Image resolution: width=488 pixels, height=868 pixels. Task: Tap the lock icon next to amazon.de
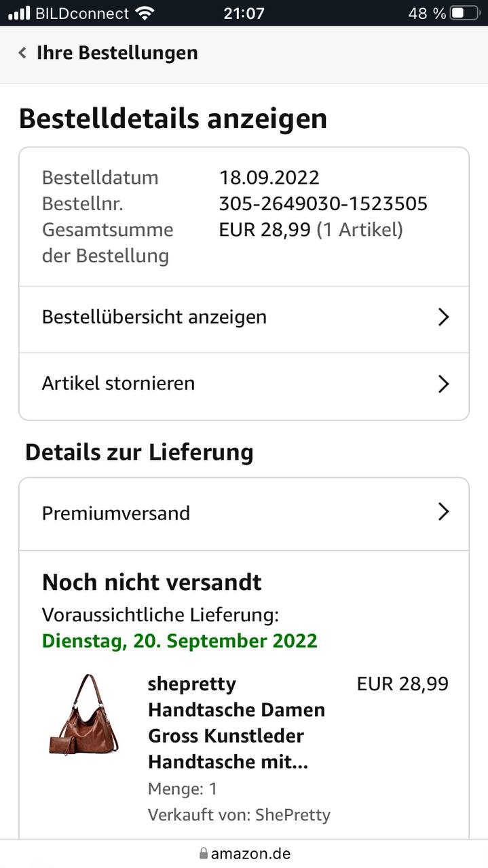tap(202, 853)
